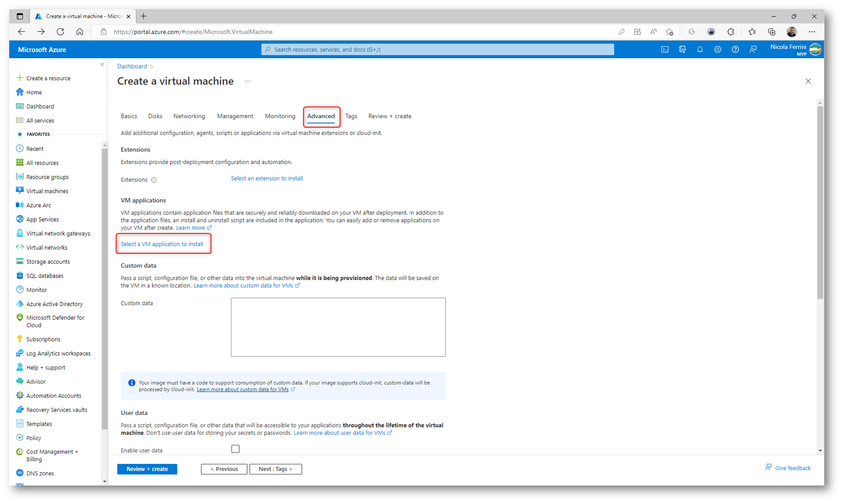Click the Create a resource plus icon
The image size is (843, 504).
click(19, 78)
